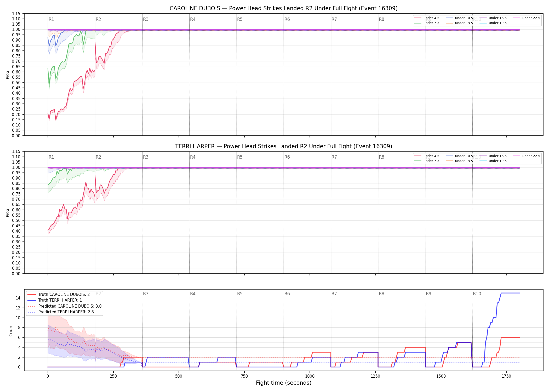This screenshot has width=549, height=392.
Task: Click 'Truth CAROLINE DUBOIS: 2' legend entry
Action: pyautogui.click(x=59, y=295)
